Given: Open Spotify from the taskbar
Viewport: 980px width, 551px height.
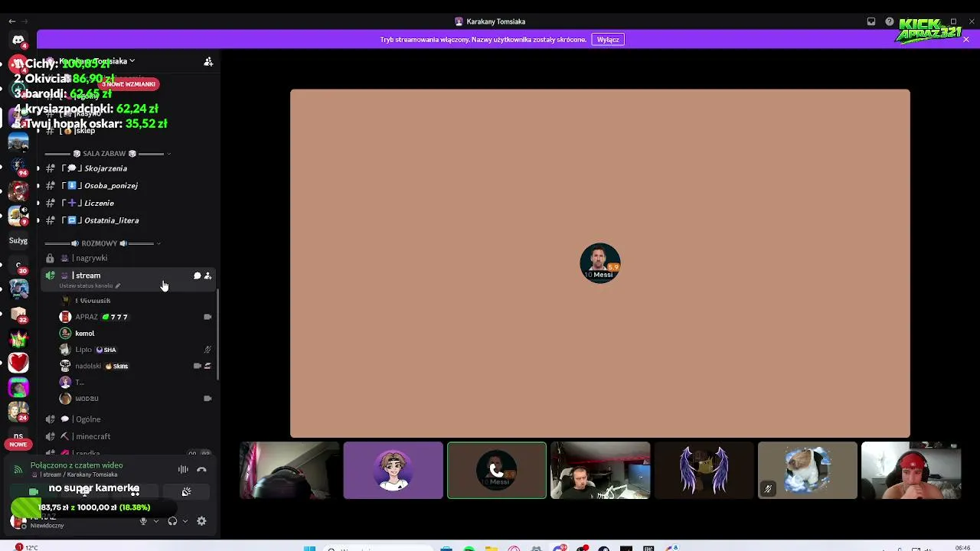Looking at the screenshot, I should tap(469, 548).
